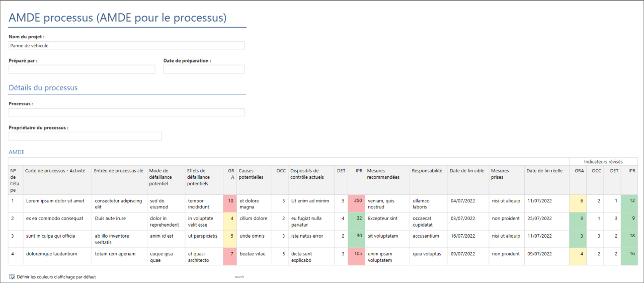Select the 'Indicateurs révisés' group header
The width and height of the screenshot is (644, 283).
click(x=603, y=162)
